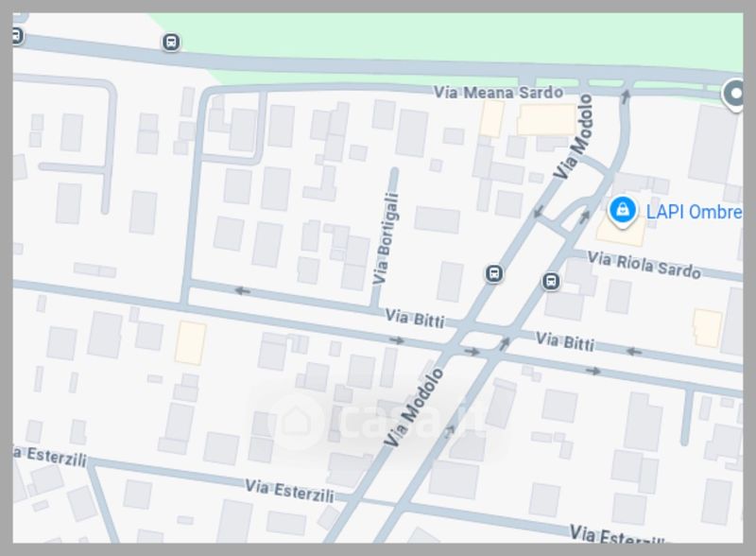Click the LAPI Ombre place name
Viewport: 756px width, 556px height.
tap(694, 212)
